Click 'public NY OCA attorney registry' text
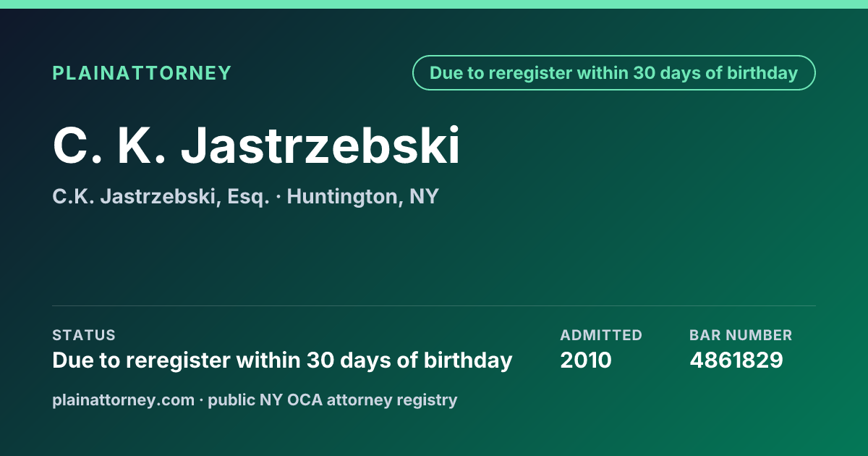The width and height of the screenshot is (868, 456). (x=333, y=400)
